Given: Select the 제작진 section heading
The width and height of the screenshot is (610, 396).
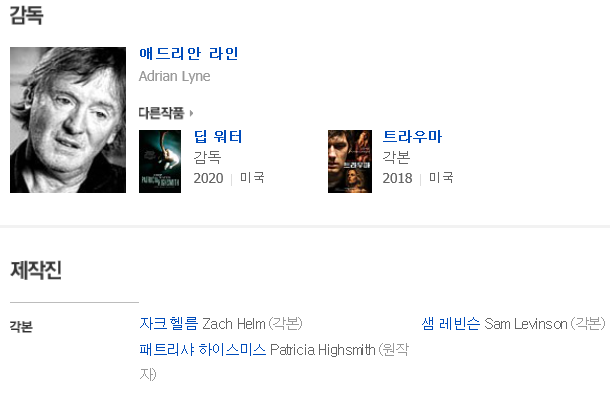Looking at the screenshot, I should tap(36, 270).
